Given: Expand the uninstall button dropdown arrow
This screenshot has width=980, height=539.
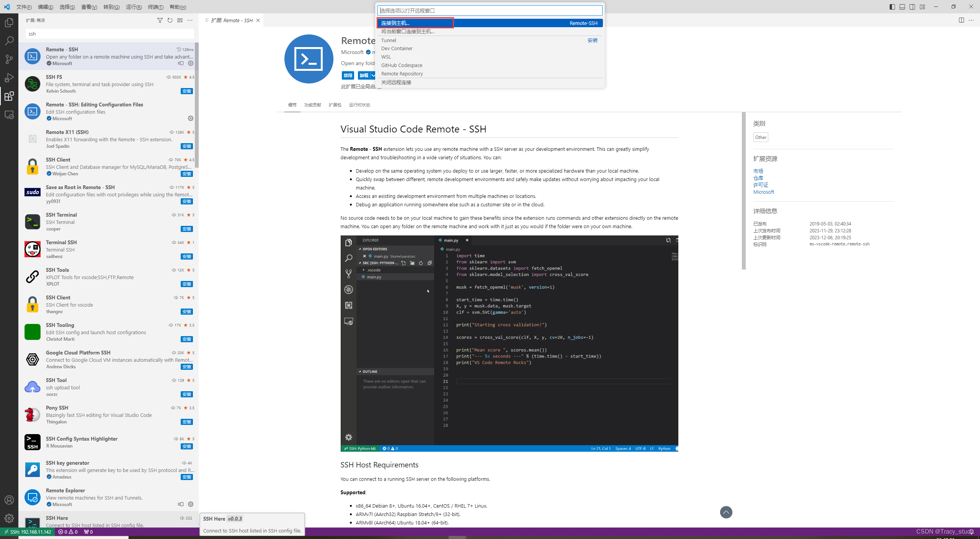Looking at the screenshot, I should click(x=373, y=75).
